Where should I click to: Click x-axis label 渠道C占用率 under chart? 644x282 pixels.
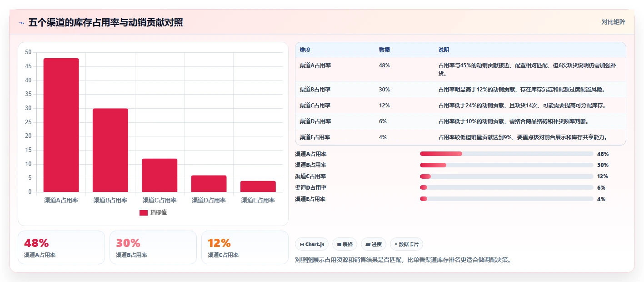coord(160,200)
